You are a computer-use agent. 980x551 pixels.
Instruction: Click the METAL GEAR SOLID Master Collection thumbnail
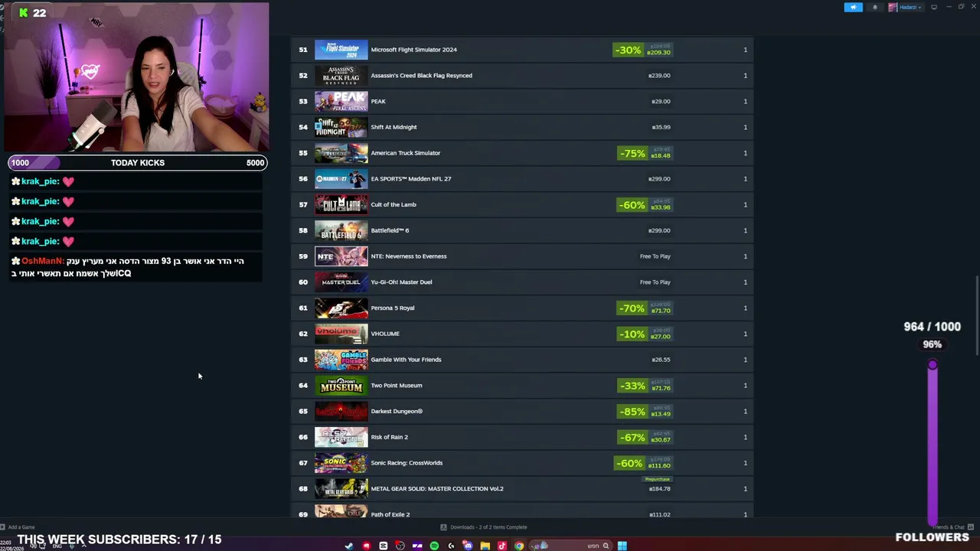(341, 489)
